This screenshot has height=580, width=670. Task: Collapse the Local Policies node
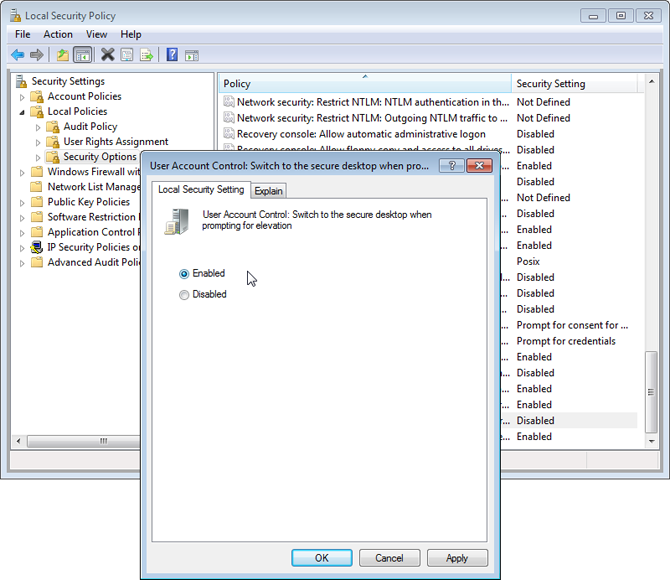tap(22, 112)
